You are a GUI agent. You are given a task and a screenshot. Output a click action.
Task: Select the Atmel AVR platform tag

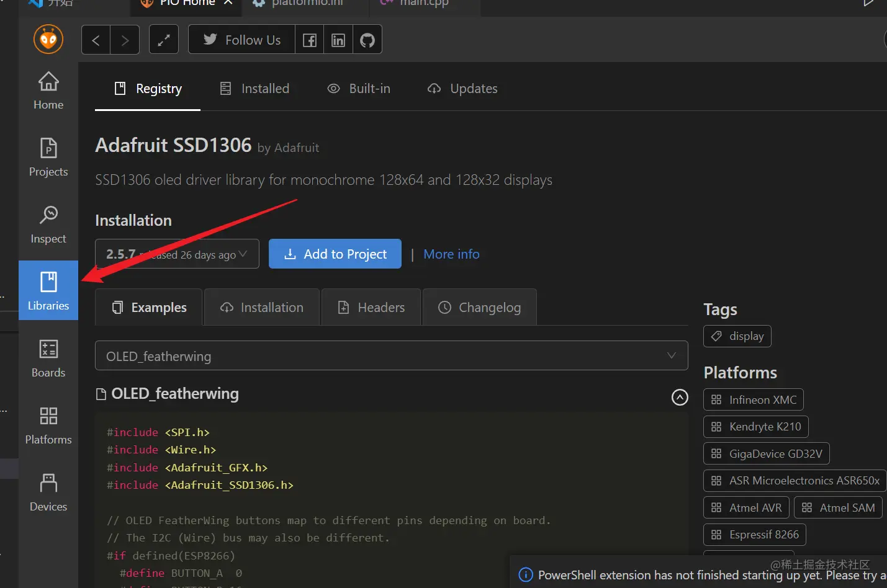tap(747, 507)
